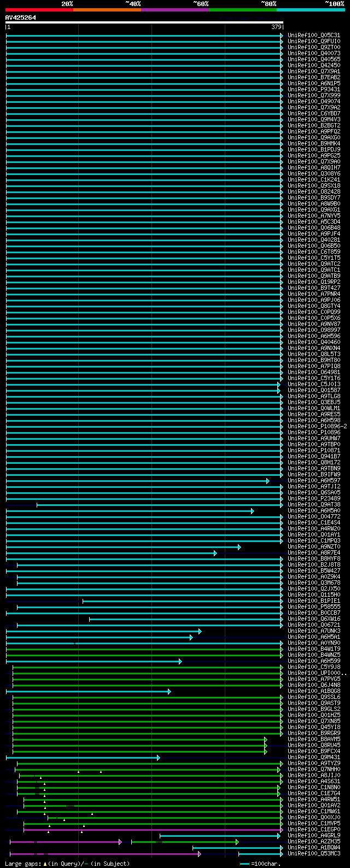Select label UniRef100_Q3EBJ5
Viewport: 350px width, 868px height.
coord(314,402)
